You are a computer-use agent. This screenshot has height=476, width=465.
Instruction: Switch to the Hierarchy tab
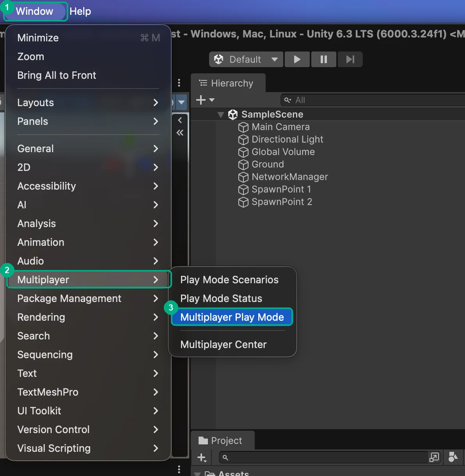click(228, 83)
